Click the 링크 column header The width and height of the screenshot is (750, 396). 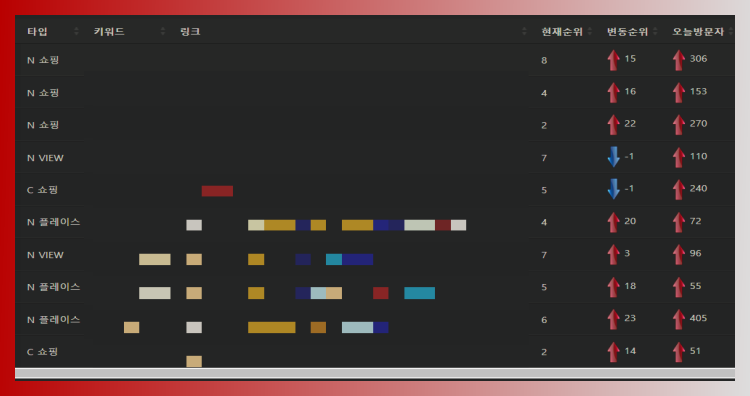(190, 32)
